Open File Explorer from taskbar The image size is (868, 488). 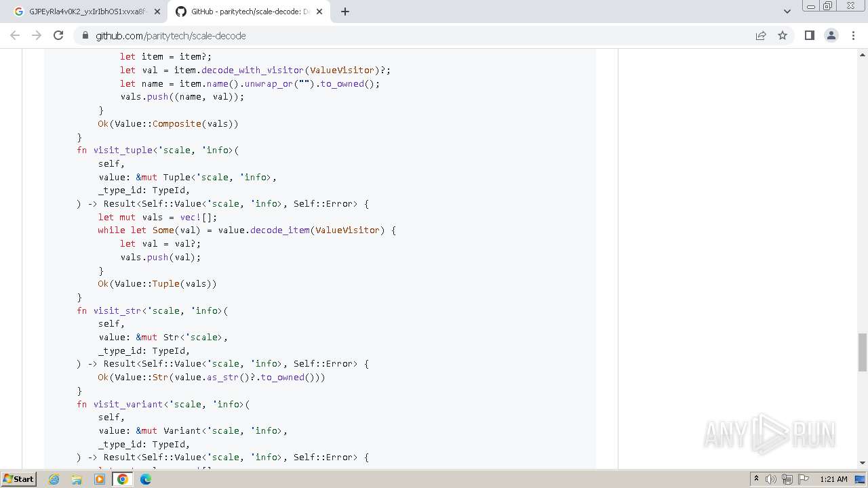click(x=77, y=479)
